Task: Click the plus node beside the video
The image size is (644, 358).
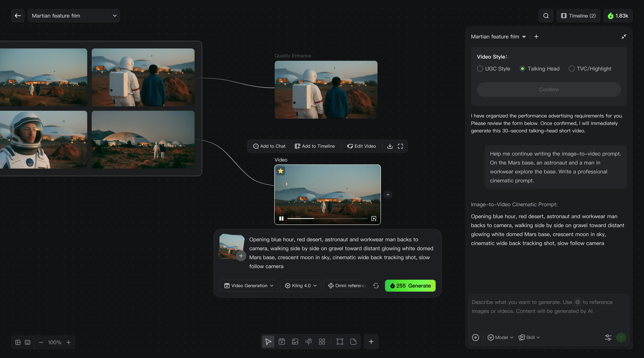Action: [x=388, y=195]
